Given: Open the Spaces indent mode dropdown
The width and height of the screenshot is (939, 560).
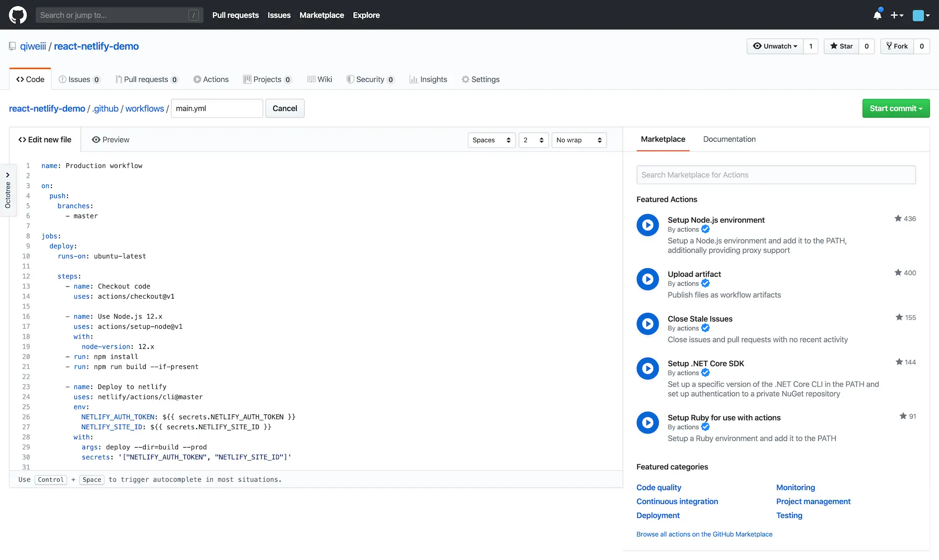Looking at the screenshot, I should (x=491, y=140).
